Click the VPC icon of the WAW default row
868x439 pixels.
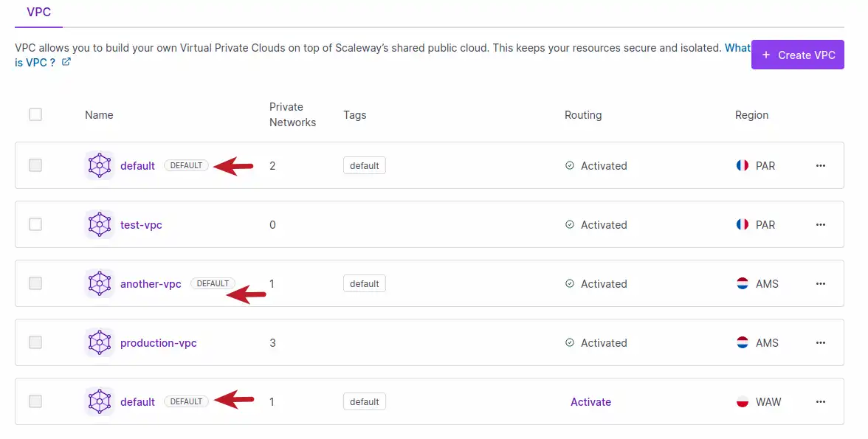pos(100,402)
